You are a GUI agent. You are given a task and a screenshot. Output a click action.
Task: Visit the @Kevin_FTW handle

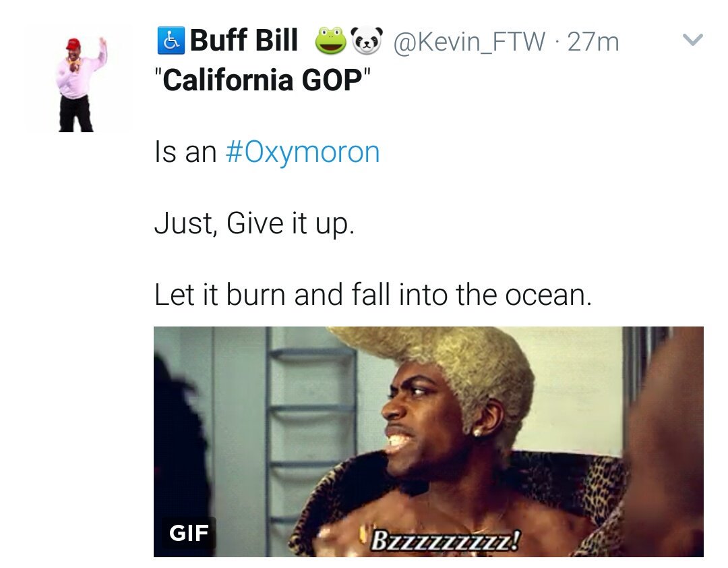coord(469,42)
